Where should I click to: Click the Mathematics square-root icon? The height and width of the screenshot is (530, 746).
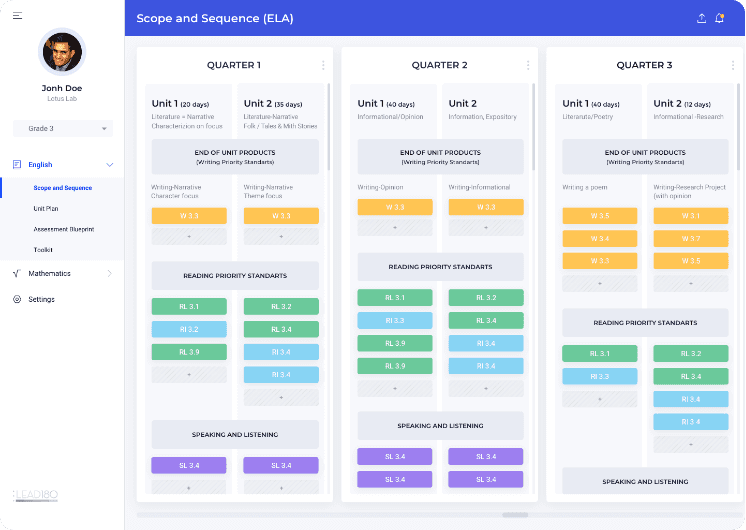pos(17,273)
